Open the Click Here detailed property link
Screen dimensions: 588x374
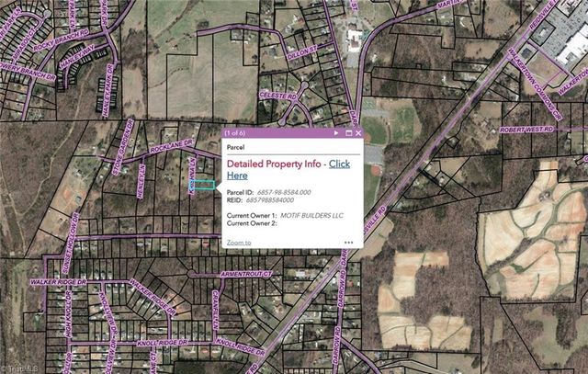point(288,170)
